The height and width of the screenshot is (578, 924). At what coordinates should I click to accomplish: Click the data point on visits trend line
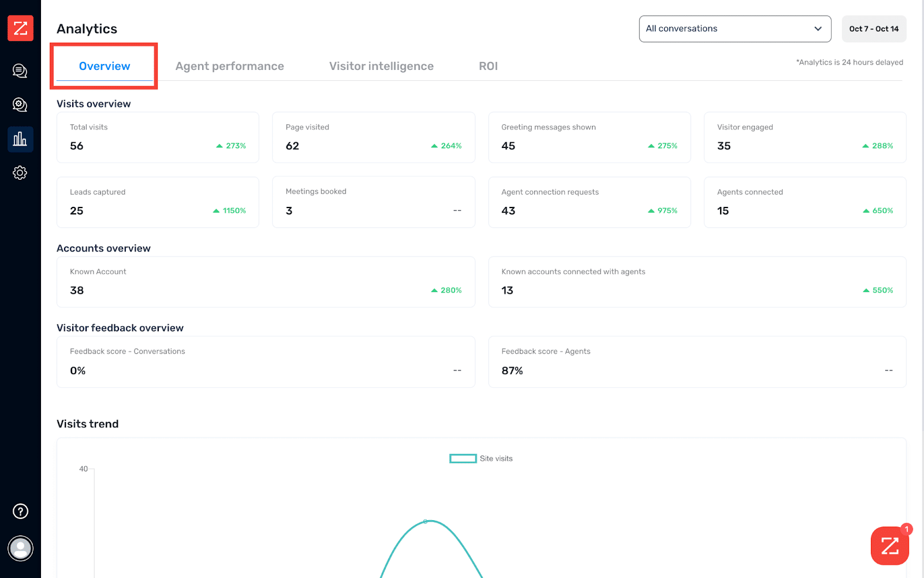pos(426,521)
